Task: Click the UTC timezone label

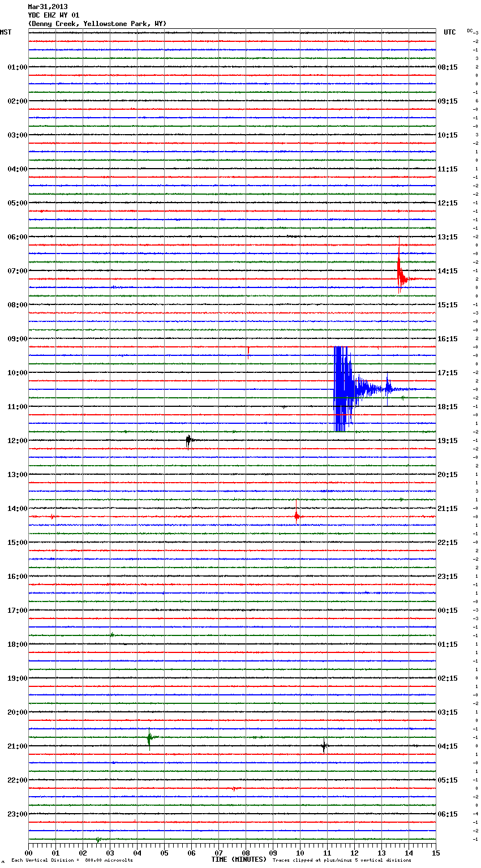Action: point(449,32)
